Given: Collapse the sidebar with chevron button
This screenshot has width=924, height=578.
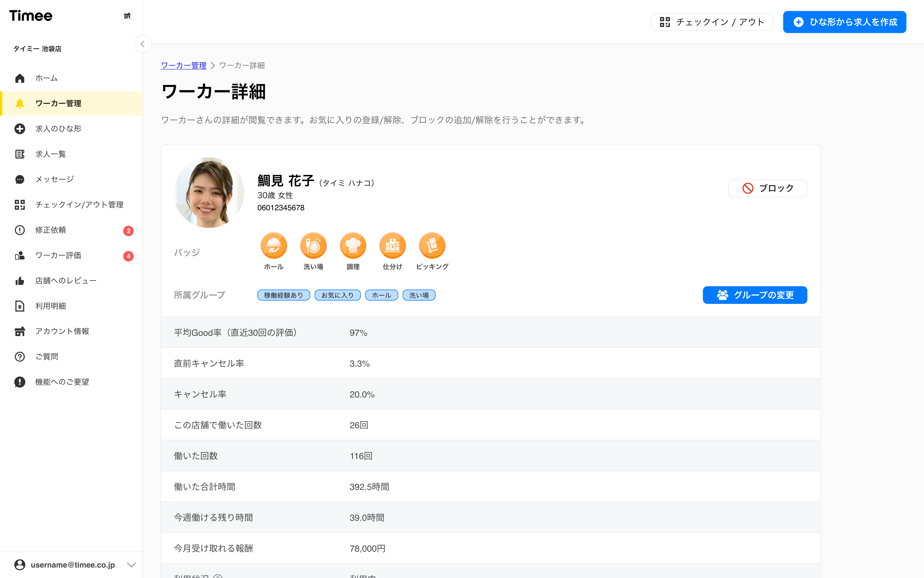Looking at the screenshot, I should click(142, 44).
